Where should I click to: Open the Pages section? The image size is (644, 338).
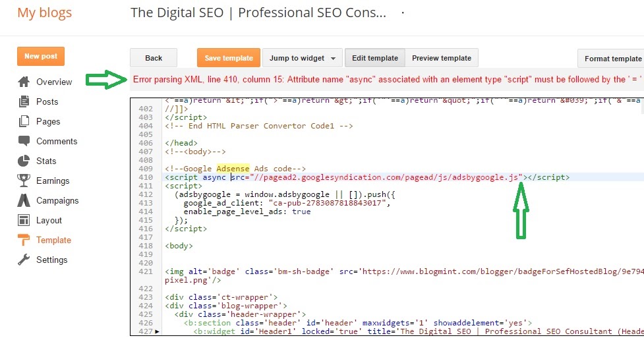click(x=48, y=122)
